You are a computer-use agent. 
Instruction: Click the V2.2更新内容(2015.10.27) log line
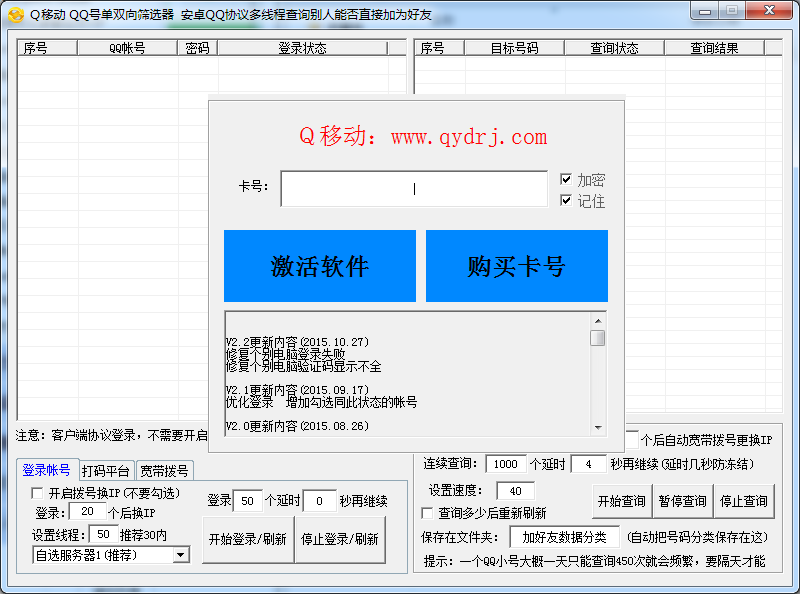click(297, 342)
